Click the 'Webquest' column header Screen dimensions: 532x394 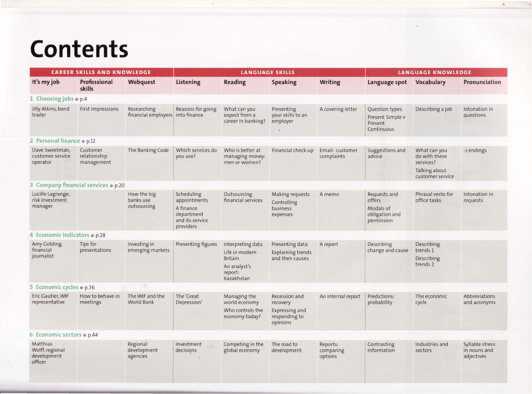coord(141,82)
